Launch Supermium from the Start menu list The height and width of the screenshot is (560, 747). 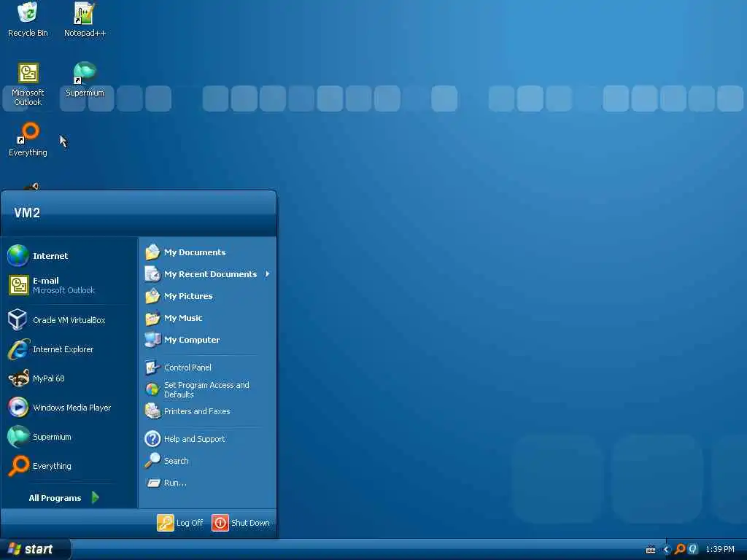point(69,437)
